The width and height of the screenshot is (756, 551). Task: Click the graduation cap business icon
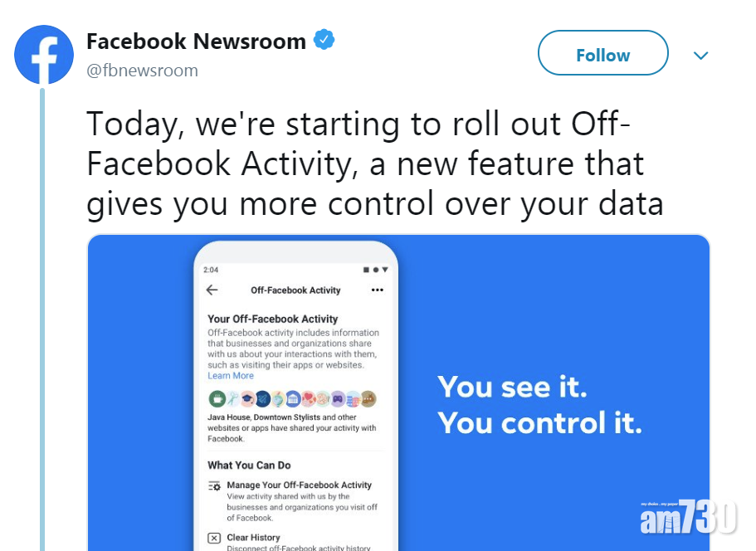[x=247, y=398]
